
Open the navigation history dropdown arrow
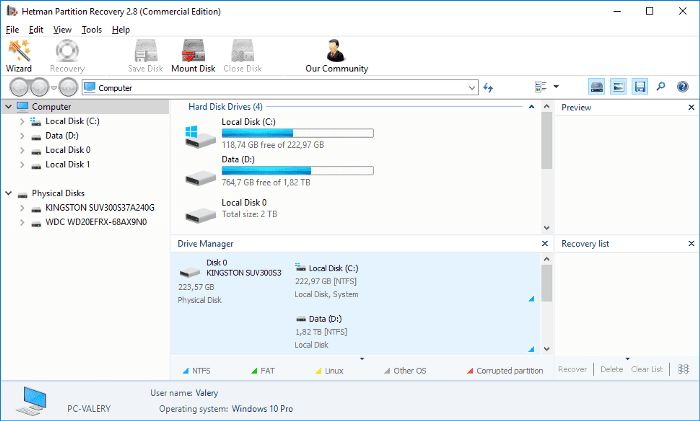(x=54, y=88)
